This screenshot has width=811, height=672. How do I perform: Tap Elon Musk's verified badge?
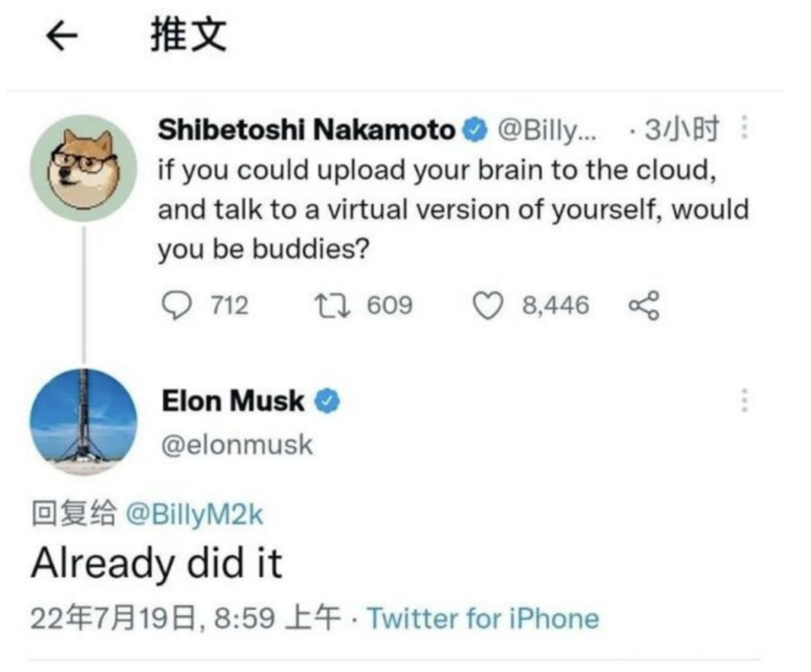pyautogui.click(x=327, y=401)
